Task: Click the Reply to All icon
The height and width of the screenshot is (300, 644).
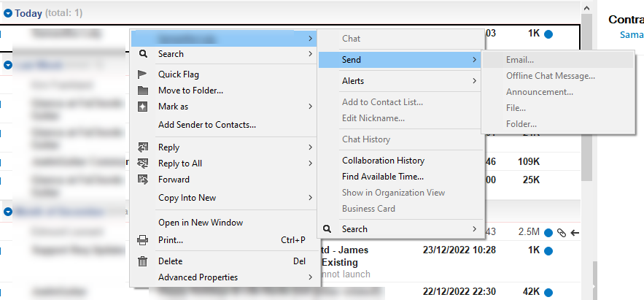Action: pyautogui.click(x=143, y=164)
